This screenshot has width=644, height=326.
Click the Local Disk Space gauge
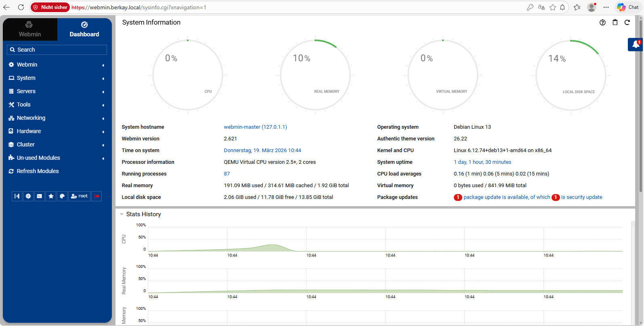click(x=571, y=75)
